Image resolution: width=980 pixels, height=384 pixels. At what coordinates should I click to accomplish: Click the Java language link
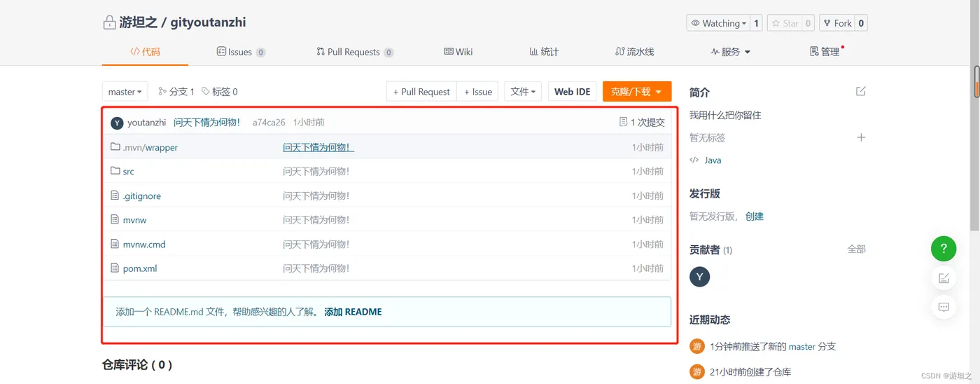[x=713, y=160]
